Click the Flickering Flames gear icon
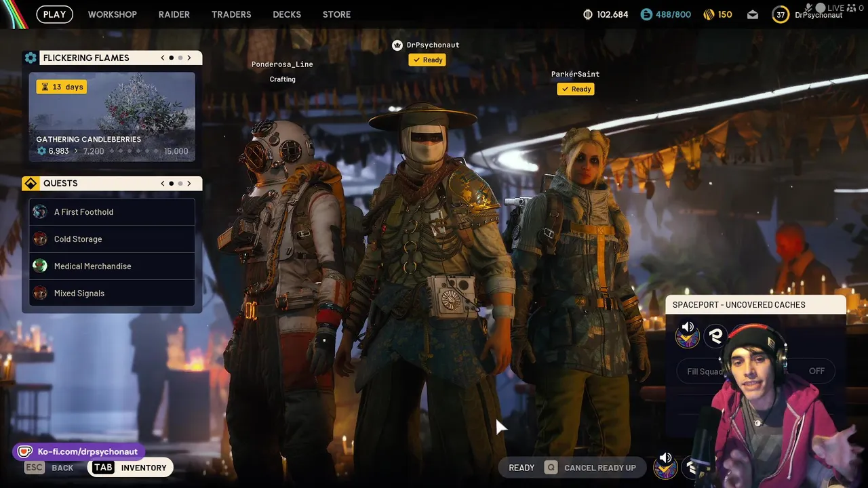The image size is (868, 488). tap(31, 58)
